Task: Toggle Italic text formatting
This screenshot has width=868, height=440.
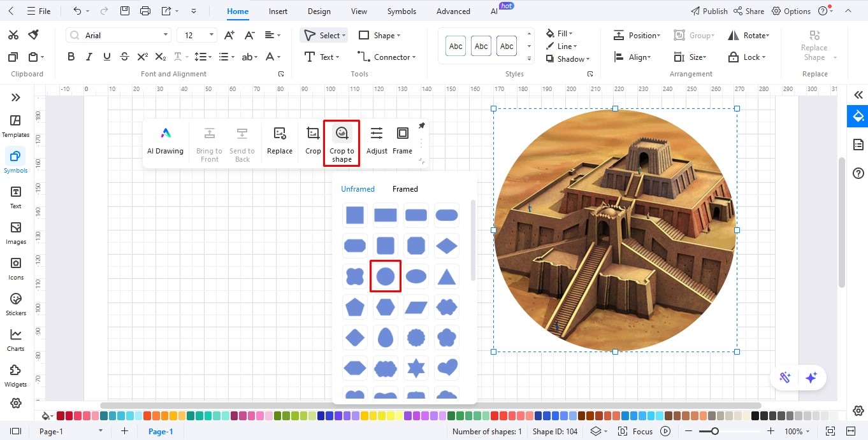Action: [89, 57]
